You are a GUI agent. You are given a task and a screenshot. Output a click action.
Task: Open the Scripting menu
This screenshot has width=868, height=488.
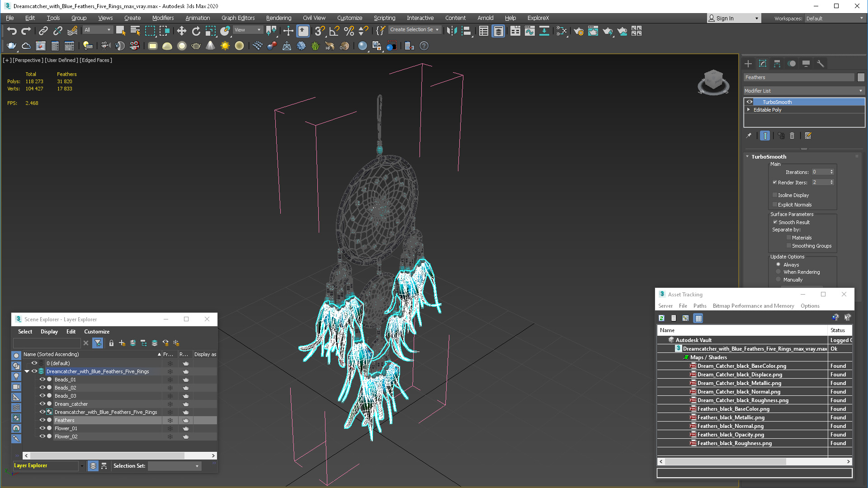point(384,18)
